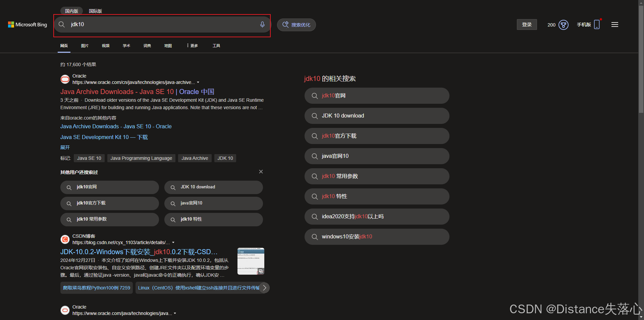Screen dimensions: 644x320
Task: Click jdk10 常用参数 suggestion under 其他用户还搜索过
Action: point(110,220)
